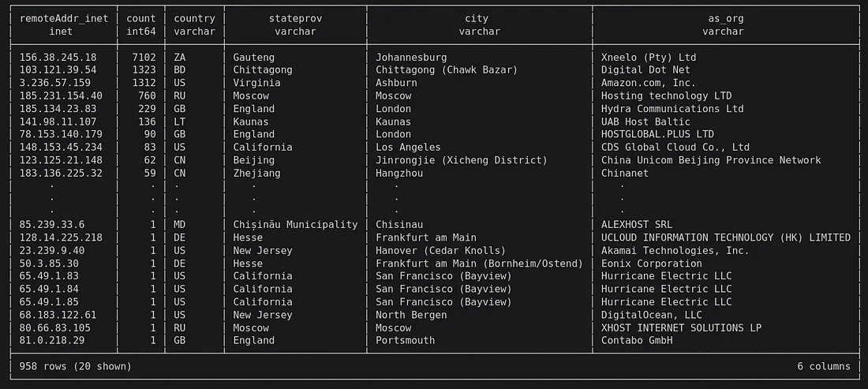
Task: Select the Chișinău Municipality cell
Action: click(x=295, y=225)
